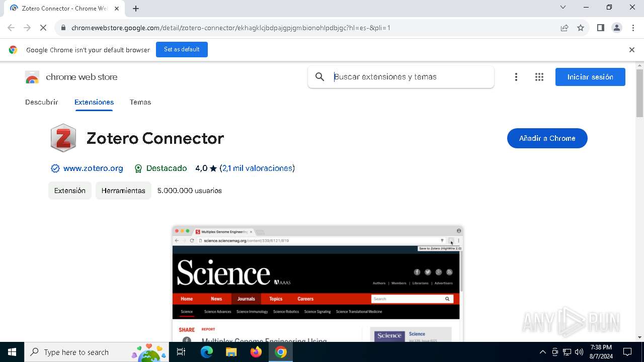View site information lock icon

(x=63, y=28)
